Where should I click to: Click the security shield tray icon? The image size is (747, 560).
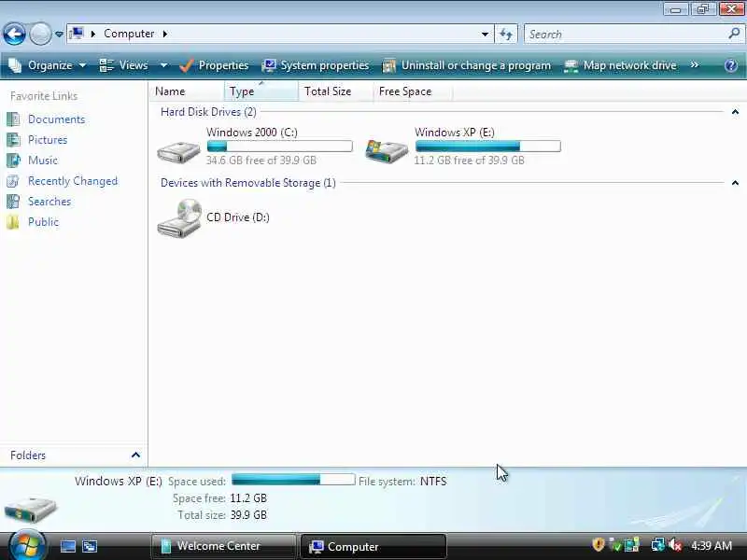[x=598, y=545]
